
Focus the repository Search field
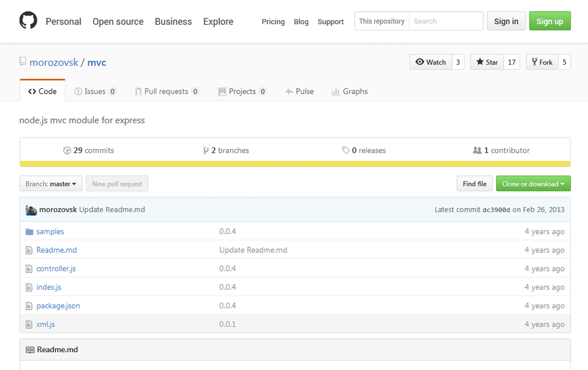(446, 21)
